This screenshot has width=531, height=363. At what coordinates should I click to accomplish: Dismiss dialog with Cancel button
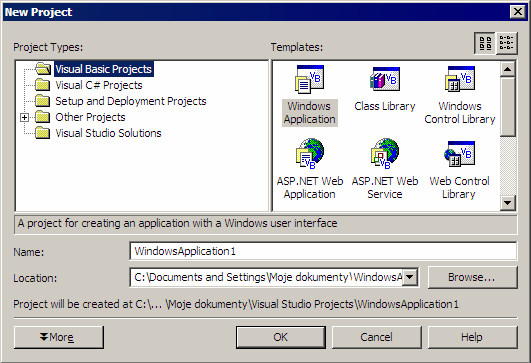[377, 337]
